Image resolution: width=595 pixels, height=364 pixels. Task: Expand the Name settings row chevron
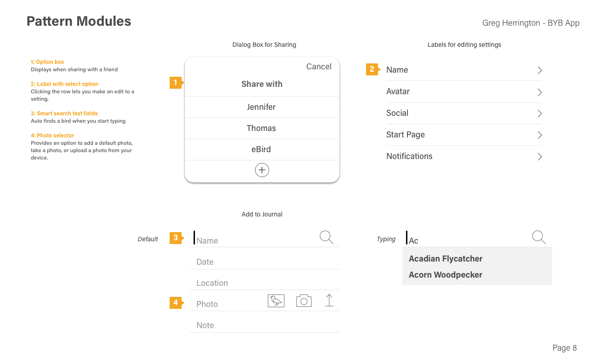coord(540,70)
